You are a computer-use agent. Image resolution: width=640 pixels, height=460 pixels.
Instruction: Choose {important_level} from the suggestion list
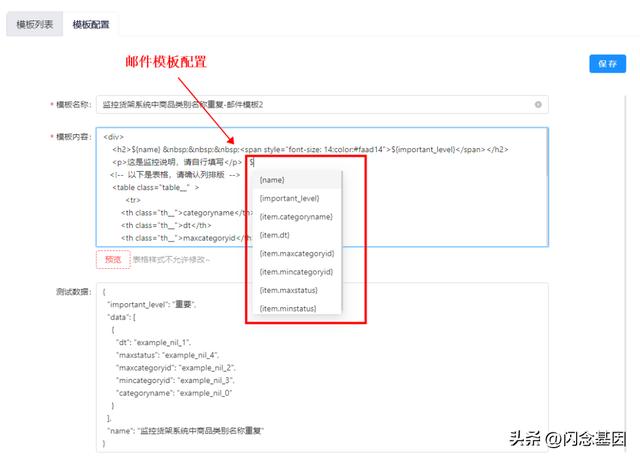pyautogui.click(x=297, y=198)
